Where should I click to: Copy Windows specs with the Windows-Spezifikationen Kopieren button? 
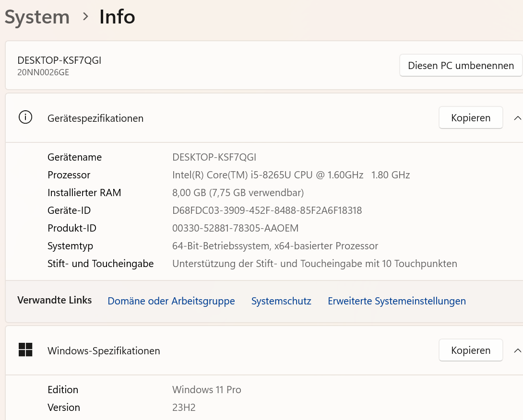pyautogui.click(x=471, y=350)
